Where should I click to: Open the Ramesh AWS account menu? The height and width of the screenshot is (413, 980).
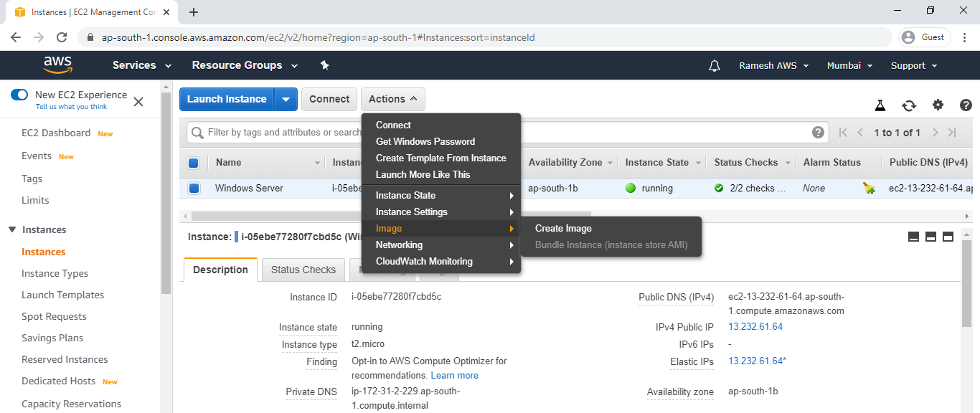coord(774,65)
